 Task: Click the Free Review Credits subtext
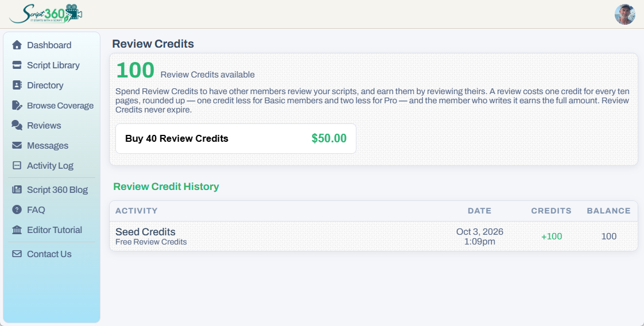pyautogui.click(x=151, y=242)
